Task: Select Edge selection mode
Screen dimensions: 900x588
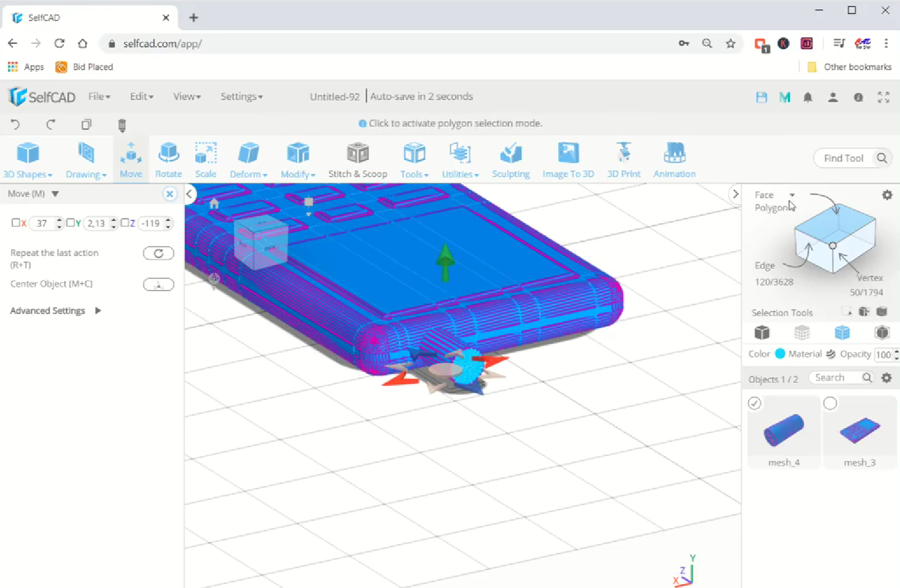Action: pyautogui.click(x=764, y=265)
